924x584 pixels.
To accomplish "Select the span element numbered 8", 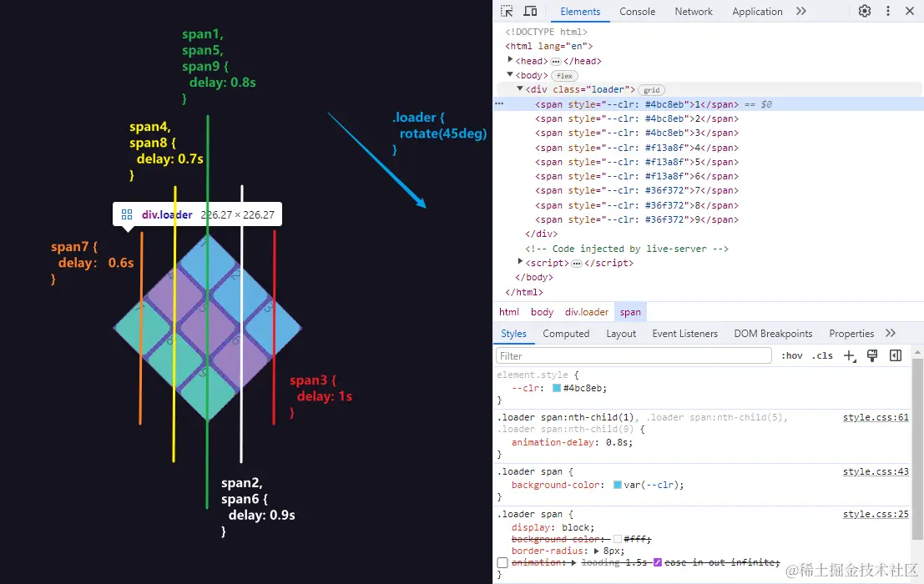I will click(636, 205).
